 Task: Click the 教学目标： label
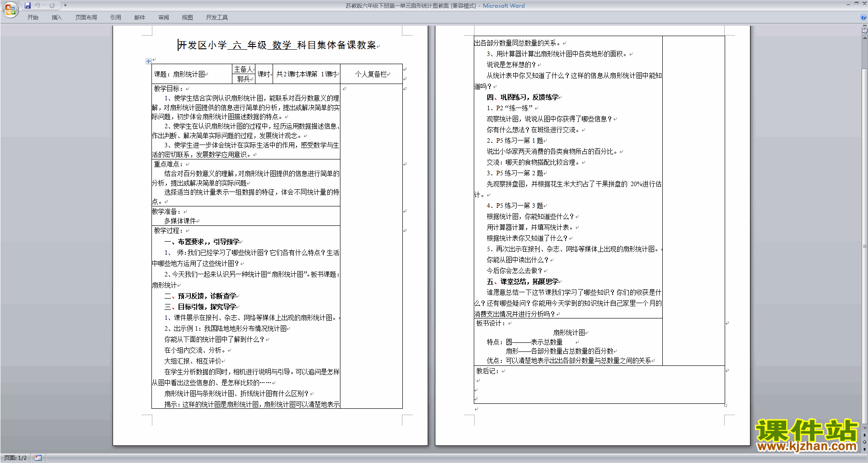pyautogui.click(x=169, y=89)
